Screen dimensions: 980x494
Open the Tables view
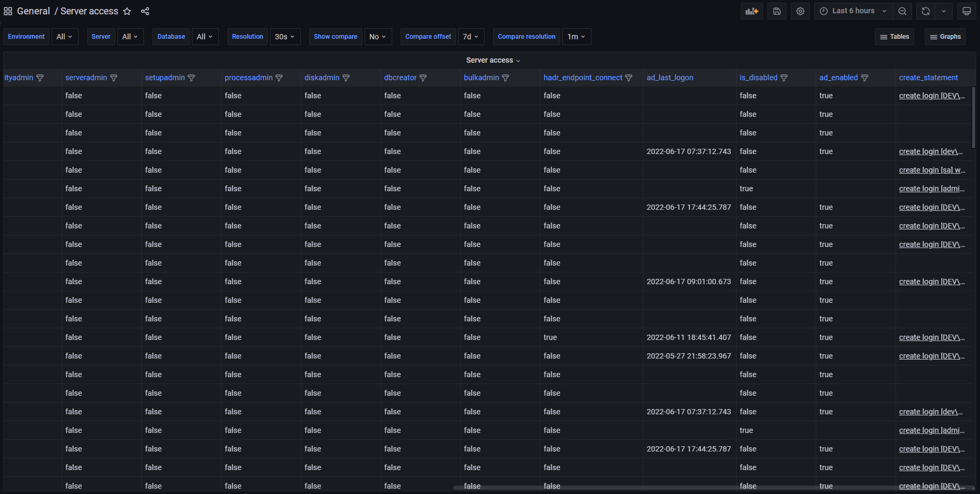pyautogui.click(x=894, y=36)
